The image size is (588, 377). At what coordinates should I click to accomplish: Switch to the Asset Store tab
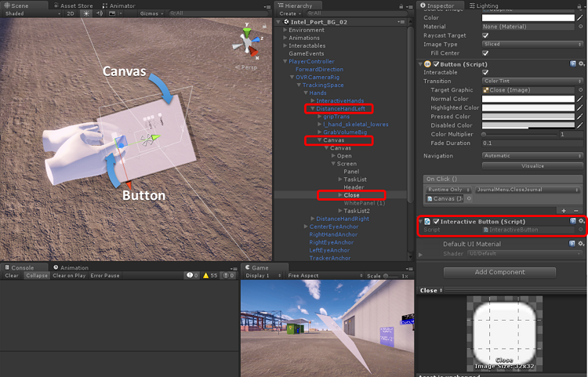pos(73,5)
